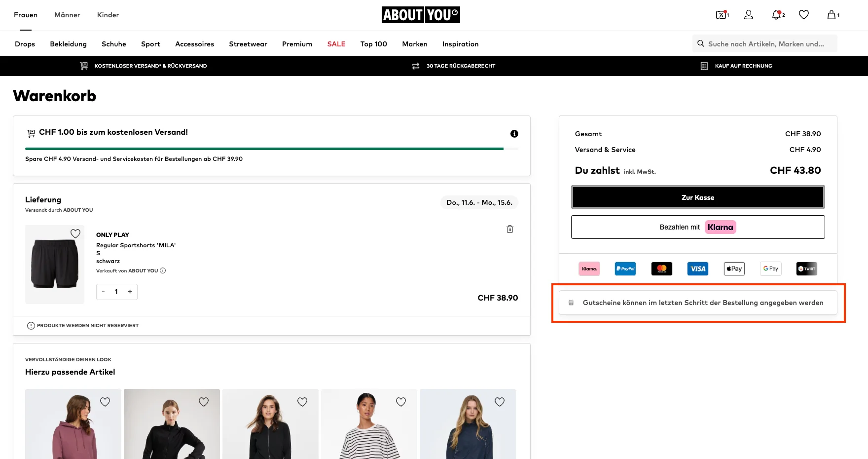
Task: Decrease quantity with the minus button
Action: (104, 292)
